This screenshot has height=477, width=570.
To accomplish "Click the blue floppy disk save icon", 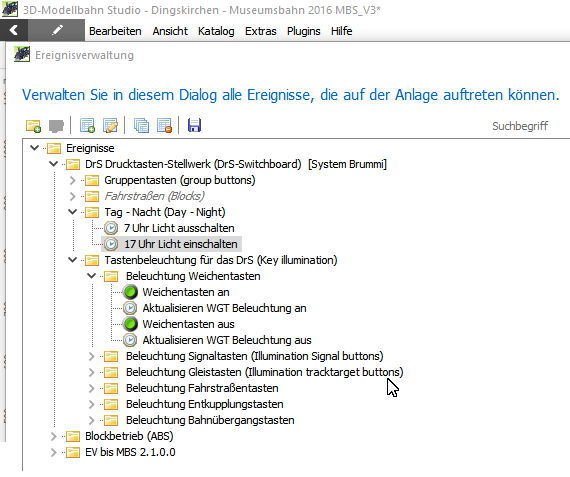I will tap(194, 126).
